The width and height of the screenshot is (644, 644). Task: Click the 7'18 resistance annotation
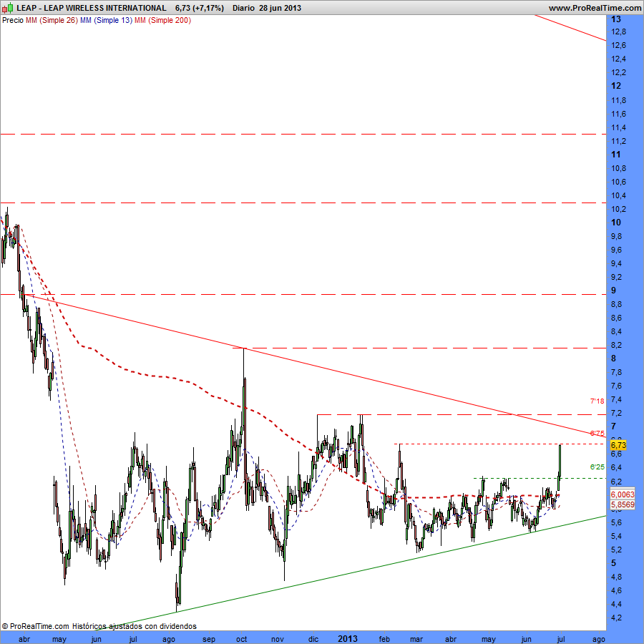(597, 401)
